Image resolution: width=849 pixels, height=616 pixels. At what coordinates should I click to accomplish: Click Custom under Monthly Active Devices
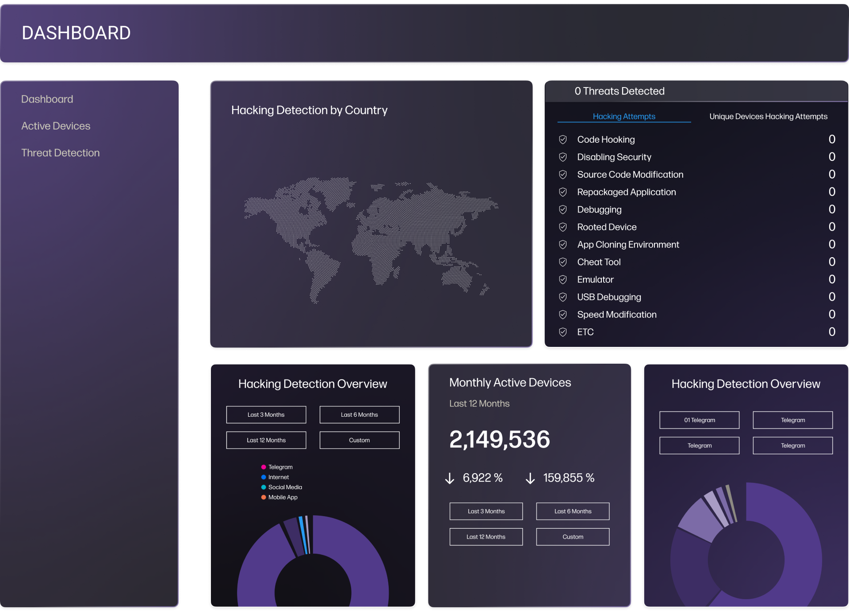point(573,536)
